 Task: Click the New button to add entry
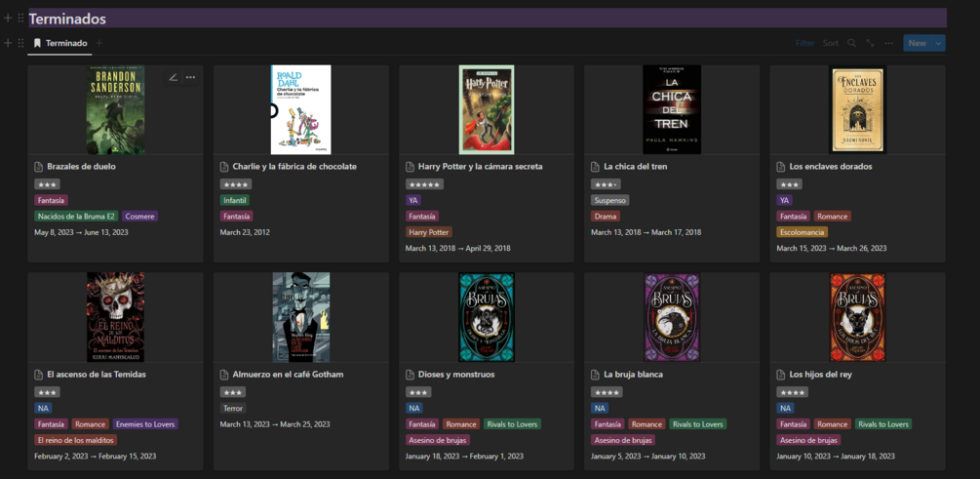point(917,43)
